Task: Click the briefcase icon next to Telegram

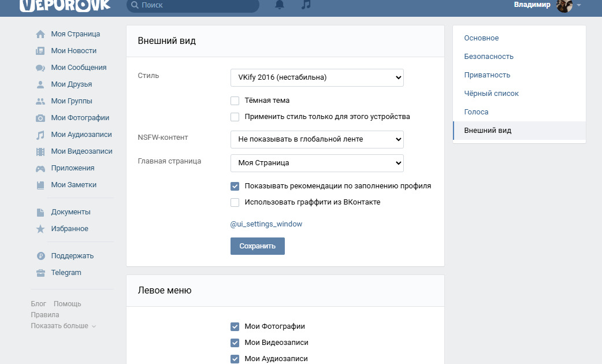Action: (x=40, y=273)
